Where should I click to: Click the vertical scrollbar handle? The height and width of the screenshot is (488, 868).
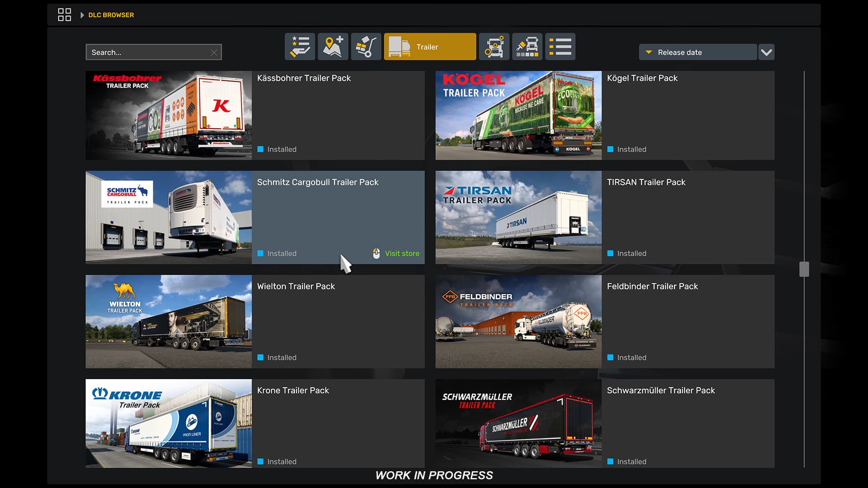pyautogui.click(x=804, y=269)
